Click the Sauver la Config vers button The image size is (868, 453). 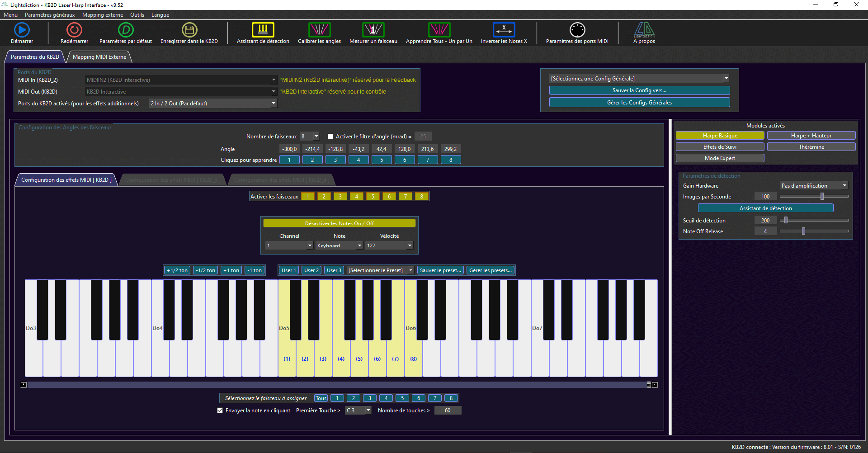click(x=639, y=90)
